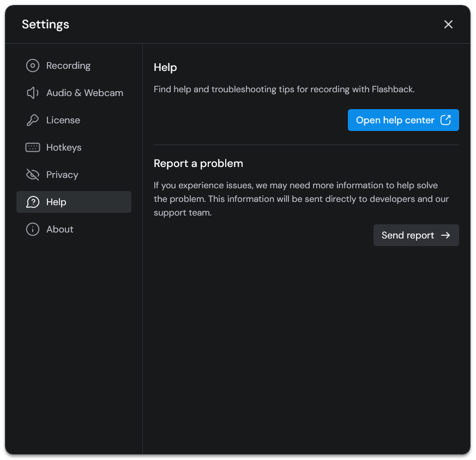This screenshot has width=476, height=460.
Task: Click external link icon on help center button
Action: click(x=445, y=120)
